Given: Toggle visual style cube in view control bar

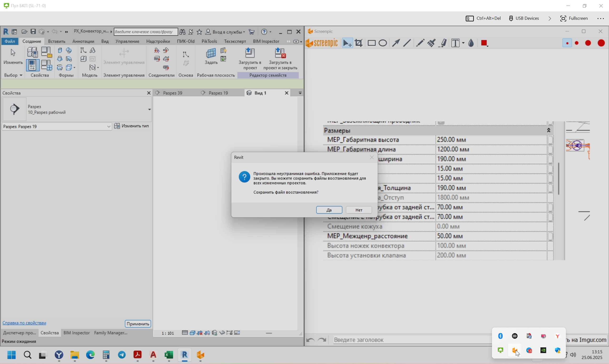Looking at the screenshot, I should click(193, 333).
